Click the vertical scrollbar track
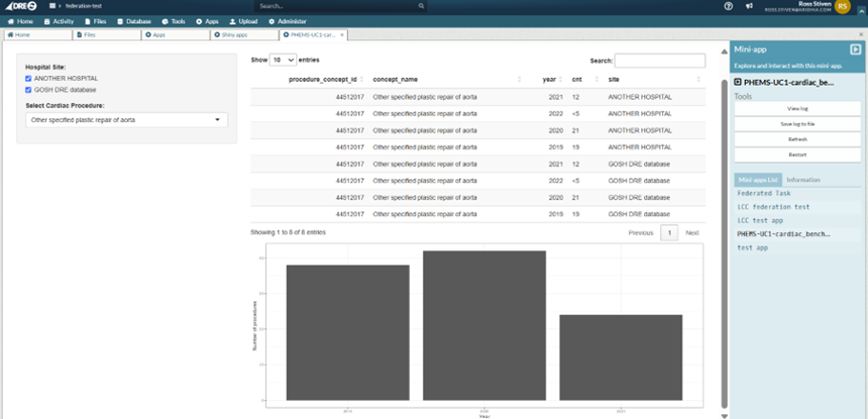The width and height of the screenshot is (868, 419). click(725, 244)
